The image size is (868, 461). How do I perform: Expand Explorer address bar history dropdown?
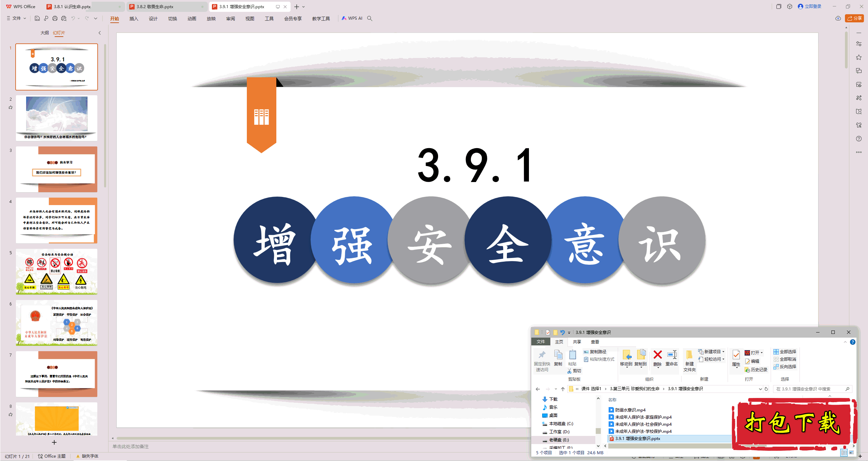[760, 389]
